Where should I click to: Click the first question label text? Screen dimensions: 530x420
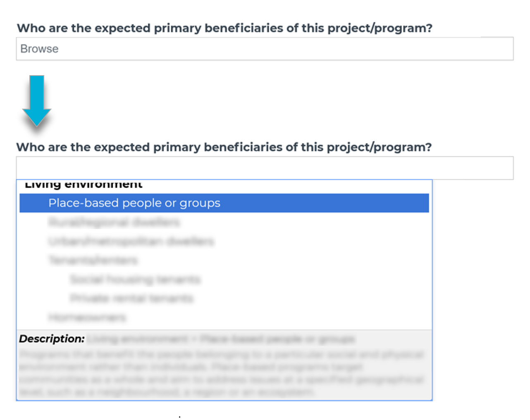point(224,28)
